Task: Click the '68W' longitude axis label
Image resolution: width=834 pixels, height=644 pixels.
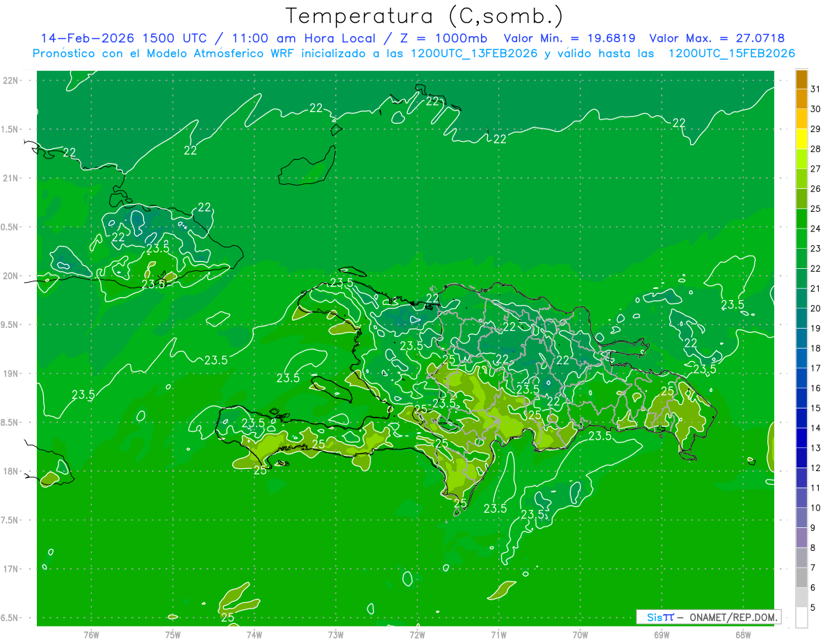Action: 743,634
